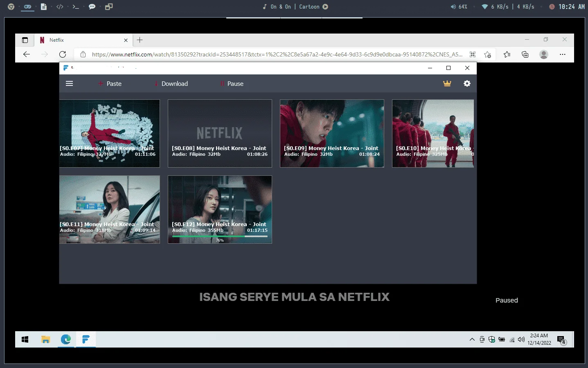
Task: Click the volume speaker tray icon
Action: click(x=521, y=339)
